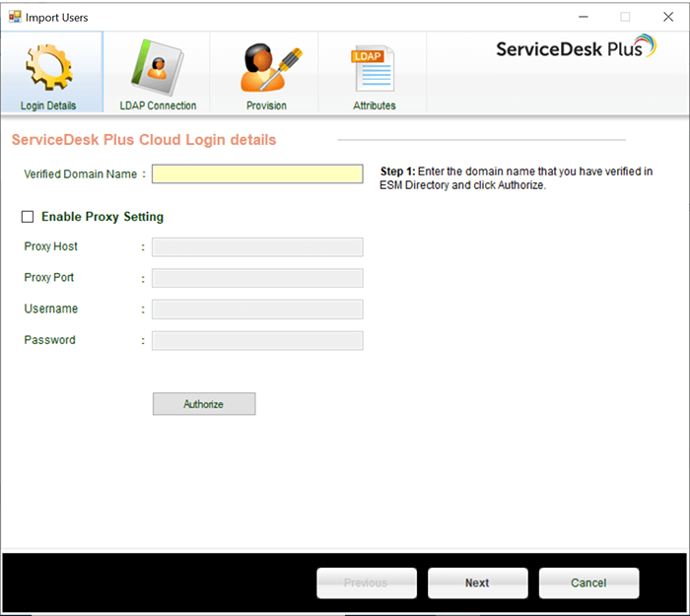Click the Login Details gear icon
This screenshot has width=690, height=616.
47,67
